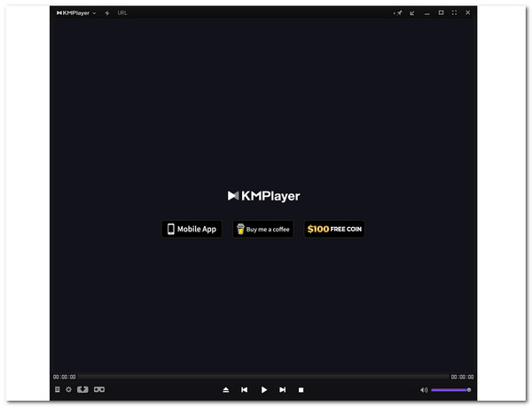Minimize the KMPlayer window
This screenshot has width=532, height=407.
(x=427, y=13)
